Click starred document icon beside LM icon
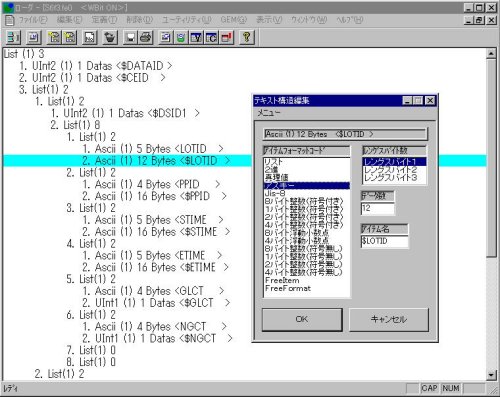Screen dimensions: 500x397 pos(55,38)
